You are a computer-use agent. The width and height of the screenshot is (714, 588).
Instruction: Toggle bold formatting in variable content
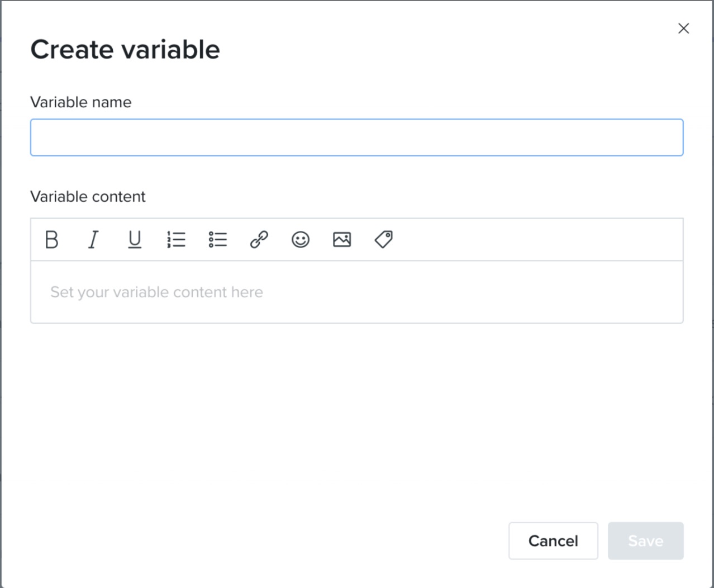point(52,240)
